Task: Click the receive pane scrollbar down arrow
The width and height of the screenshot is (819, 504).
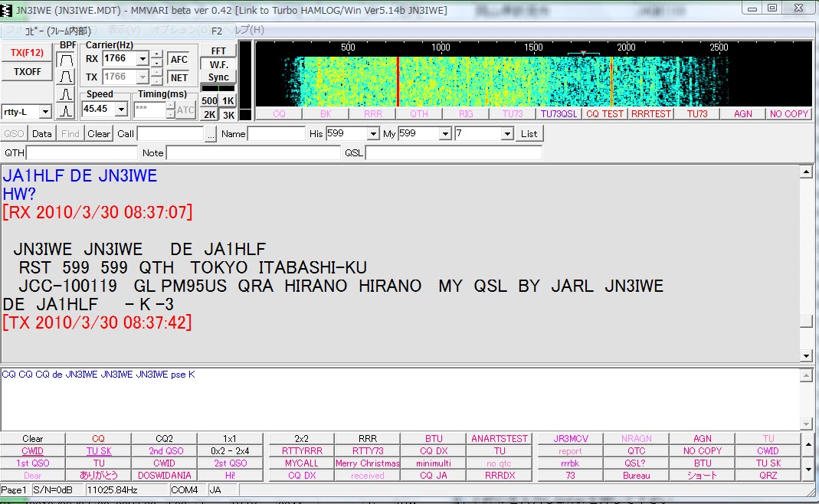Action: tap(806, 355)
